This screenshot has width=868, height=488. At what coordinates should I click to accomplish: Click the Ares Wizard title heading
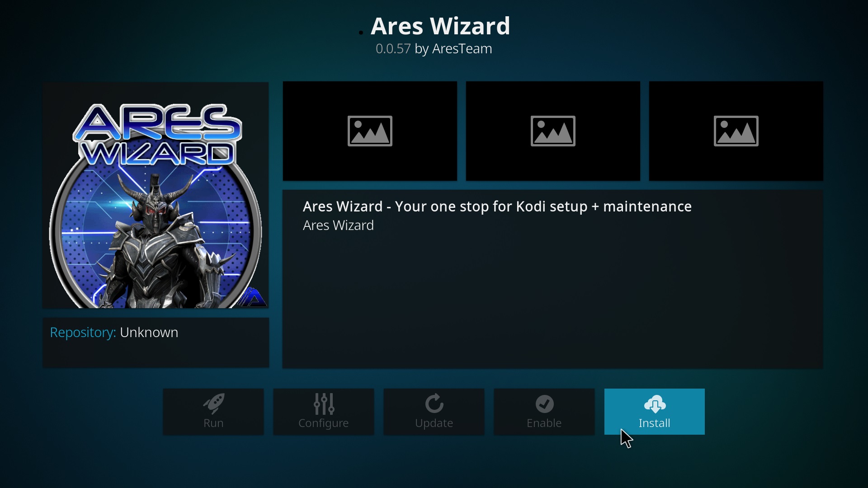440,26
